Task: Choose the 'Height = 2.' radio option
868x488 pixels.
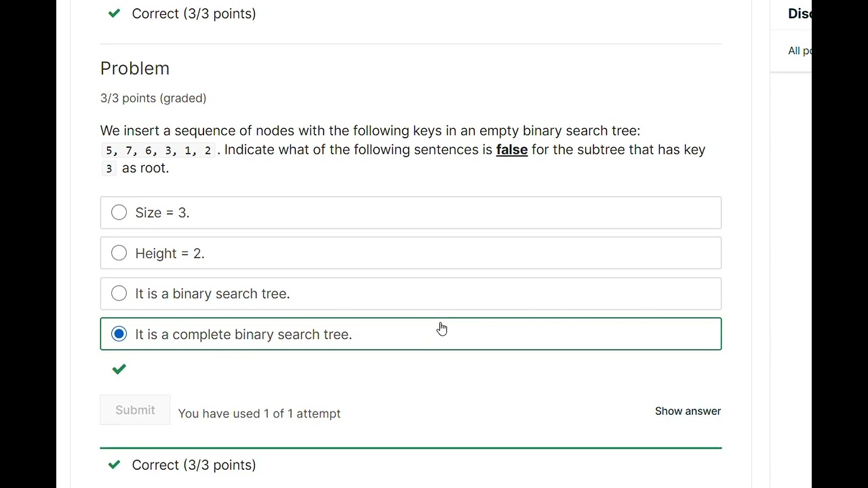Action: click(x=119, y=253)
